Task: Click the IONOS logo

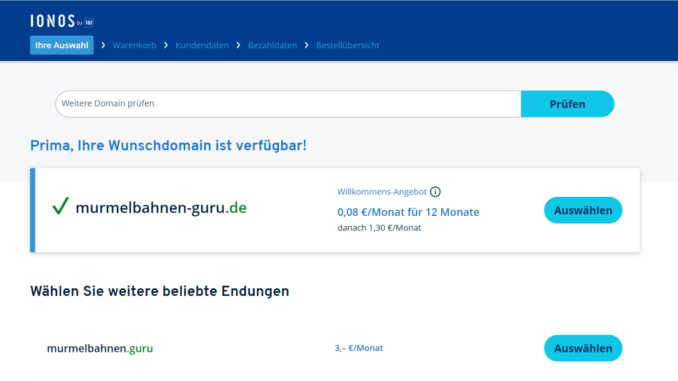Action: click(61, 21)
